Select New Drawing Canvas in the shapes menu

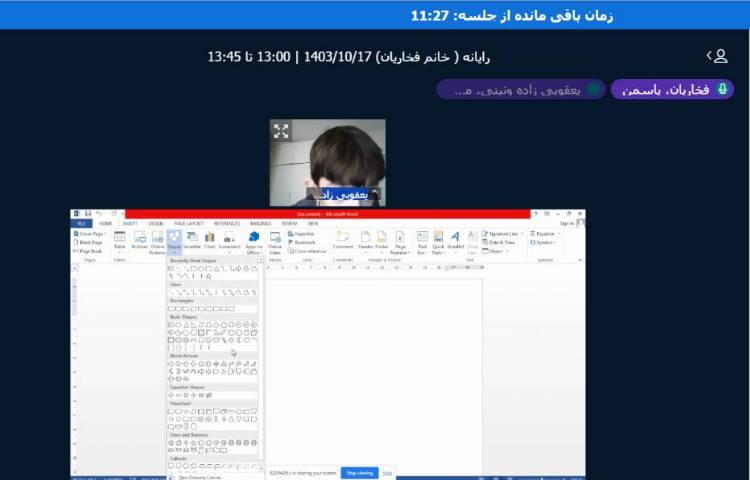(195, 477)
